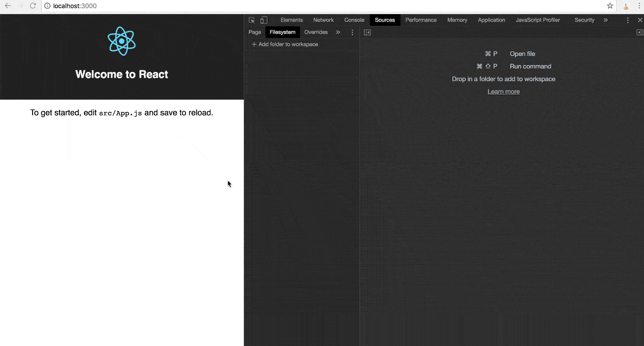The width and height of the screenshot is (644, 346).
Task: Toggle the device toolbar icon
Action: tap(264, 20)
